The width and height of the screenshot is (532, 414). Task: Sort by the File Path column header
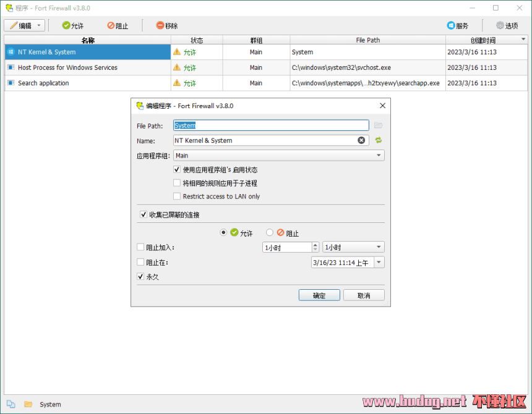368,40
